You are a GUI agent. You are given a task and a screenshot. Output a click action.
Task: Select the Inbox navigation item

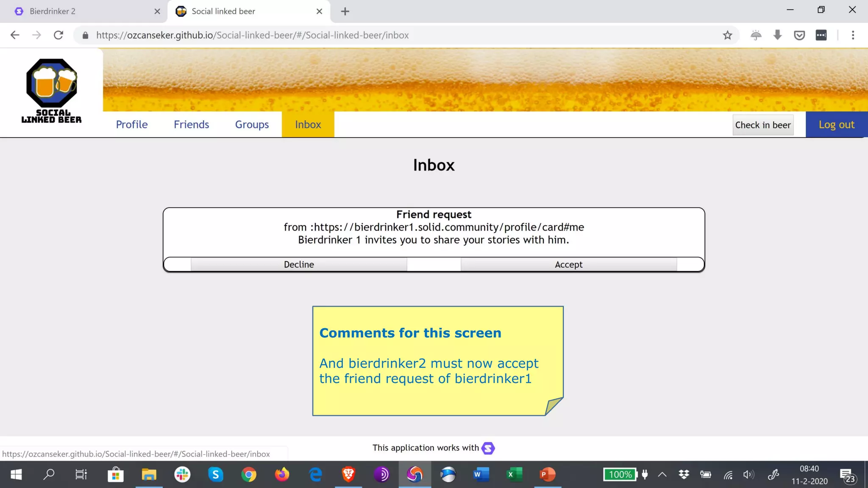(x=308, y=125)
